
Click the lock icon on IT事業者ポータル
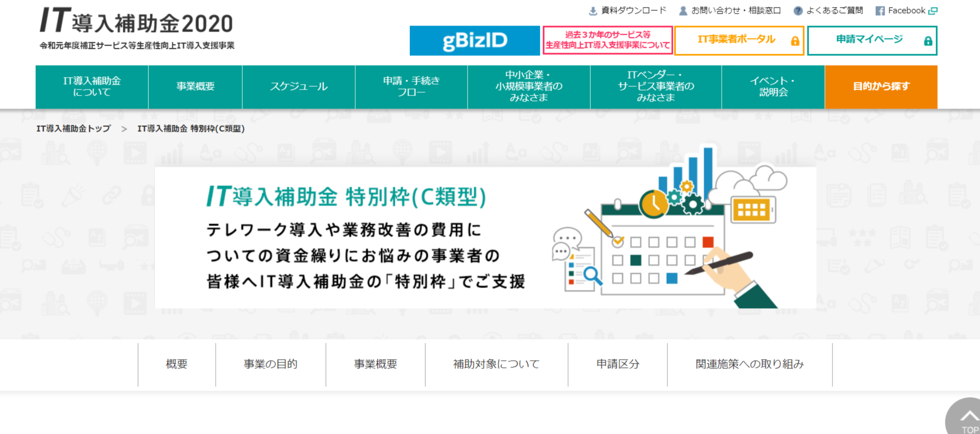pyautogui.click(x=795, y=41)
